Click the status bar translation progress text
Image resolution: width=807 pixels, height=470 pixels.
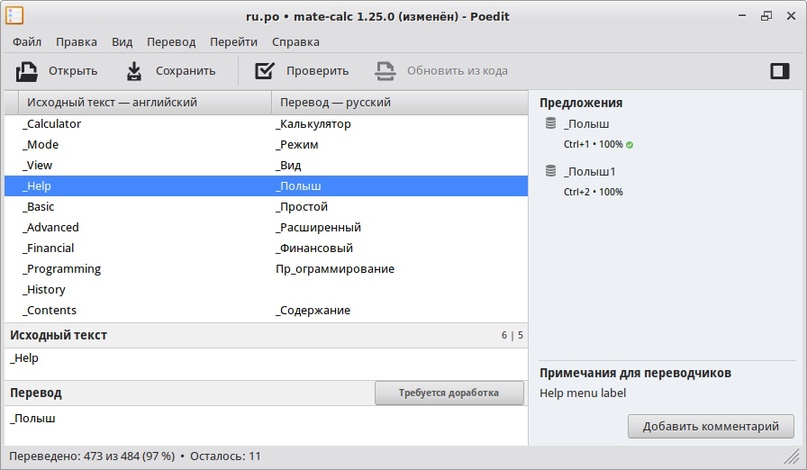click(135, 456)
